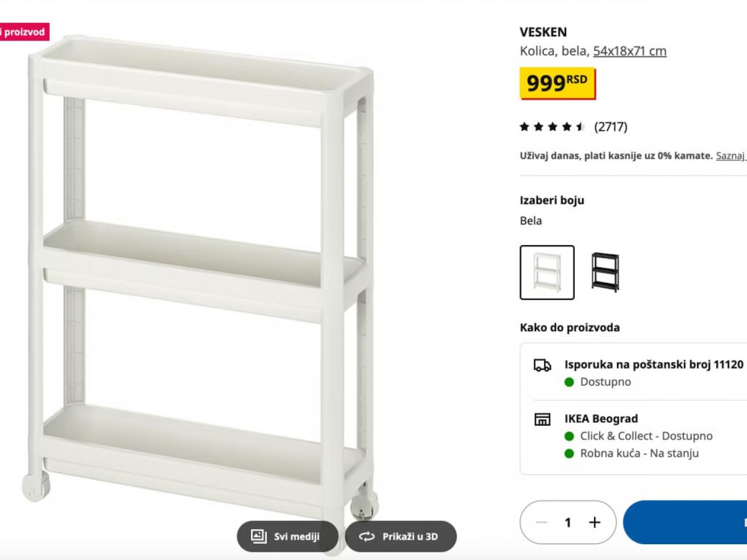Increase quantity with the plus icon
This screenshot has height=560, width=747.
594,522
